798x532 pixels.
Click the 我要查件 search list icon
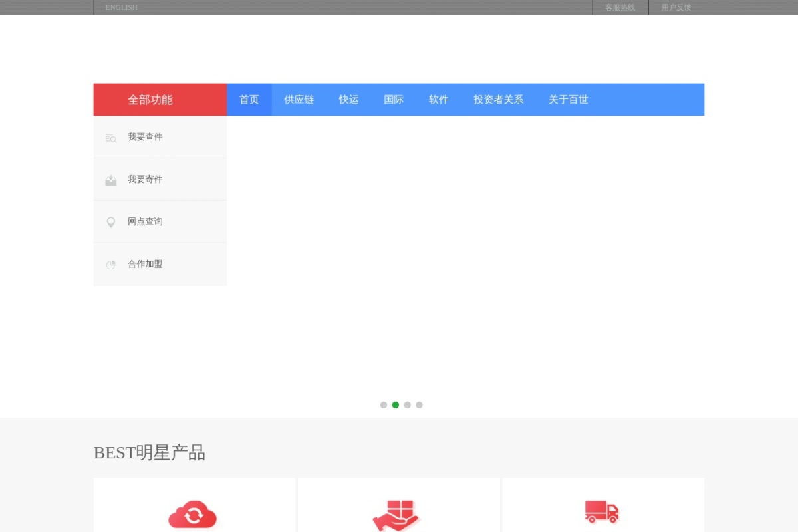pos(111,138)
